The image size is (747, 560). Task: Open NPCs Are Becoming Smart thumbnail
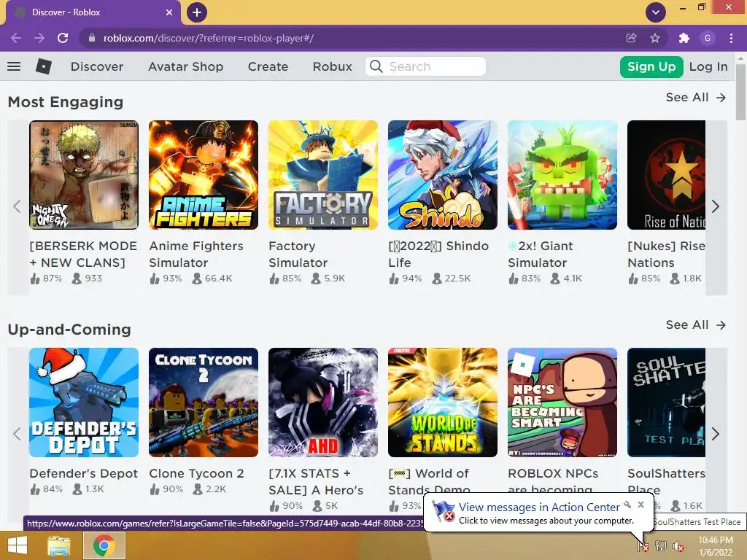[562, 402]
